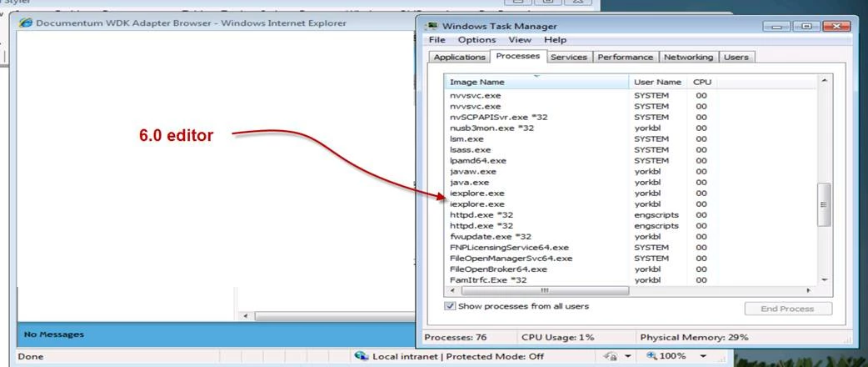Image resolution: width=868 pixels, height=367 pixels.
Task: Click the process list scroll-left arrow
Action: click(452, 290)
